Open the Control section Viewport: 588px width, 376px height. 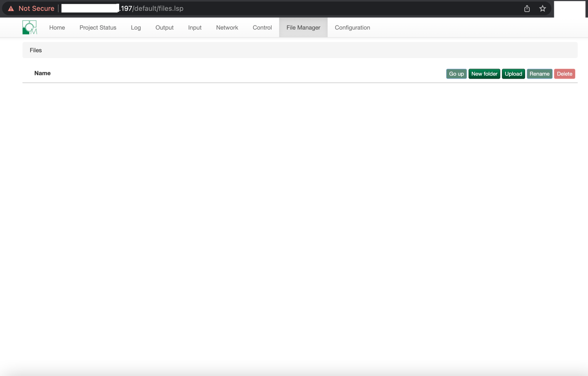pos(262,28)
